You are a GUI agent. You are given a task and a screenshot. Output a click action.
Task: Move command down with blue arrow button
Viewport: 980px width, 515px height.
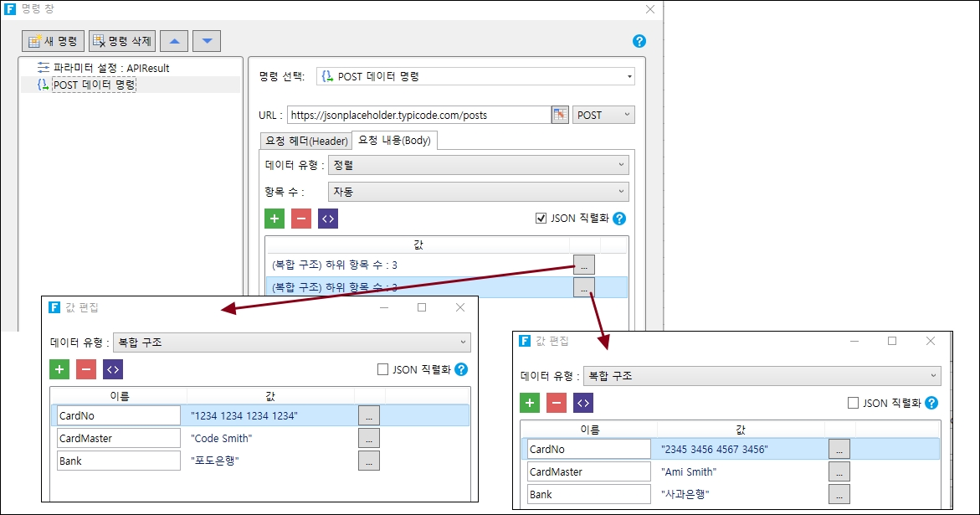pyautogui.click(x=207, y=41)
